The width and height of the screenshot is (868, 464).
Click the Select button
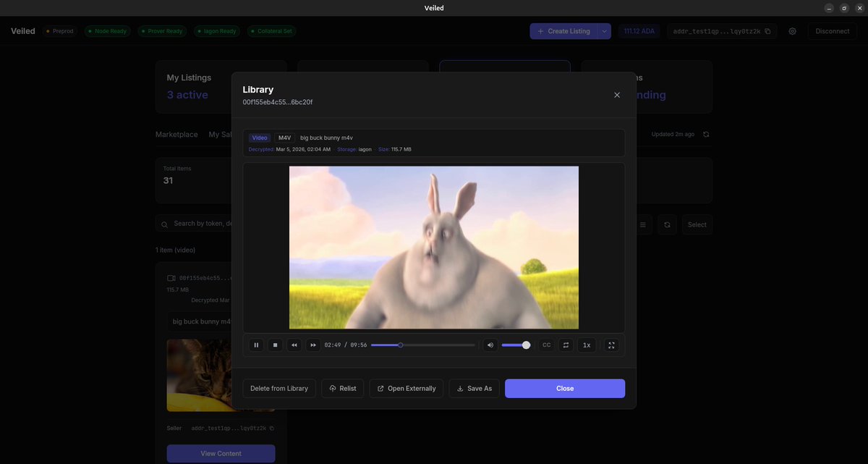(697, 224)
